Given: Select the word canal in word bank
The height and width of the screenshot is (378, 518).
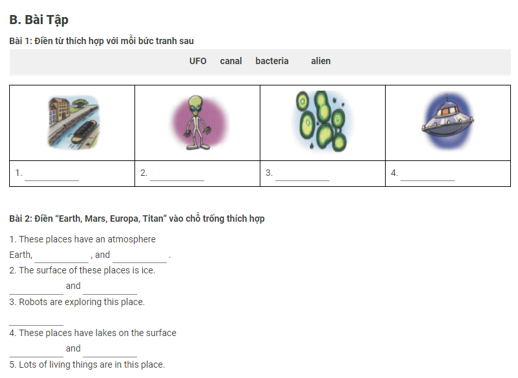Looking at the screenshot, I should (231, 61).
